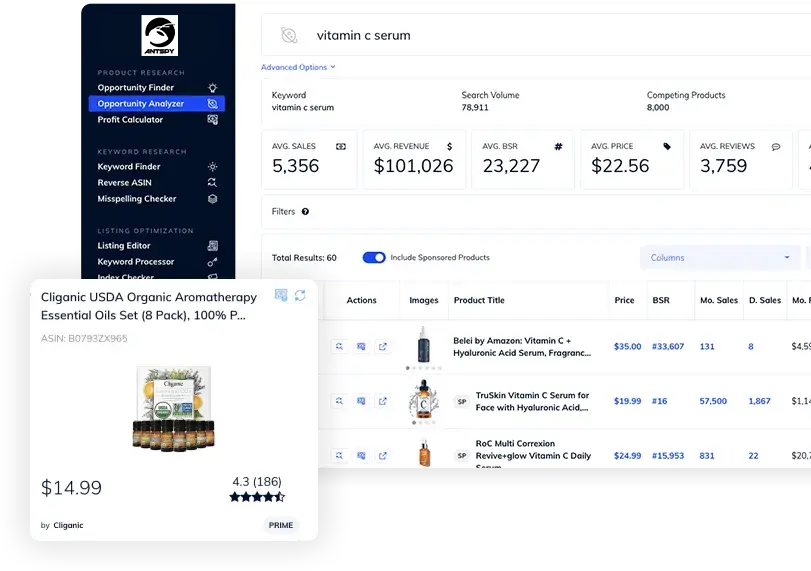Click the Cliganic brand name link
The image size is (811, 571).
tap(68, 525)
